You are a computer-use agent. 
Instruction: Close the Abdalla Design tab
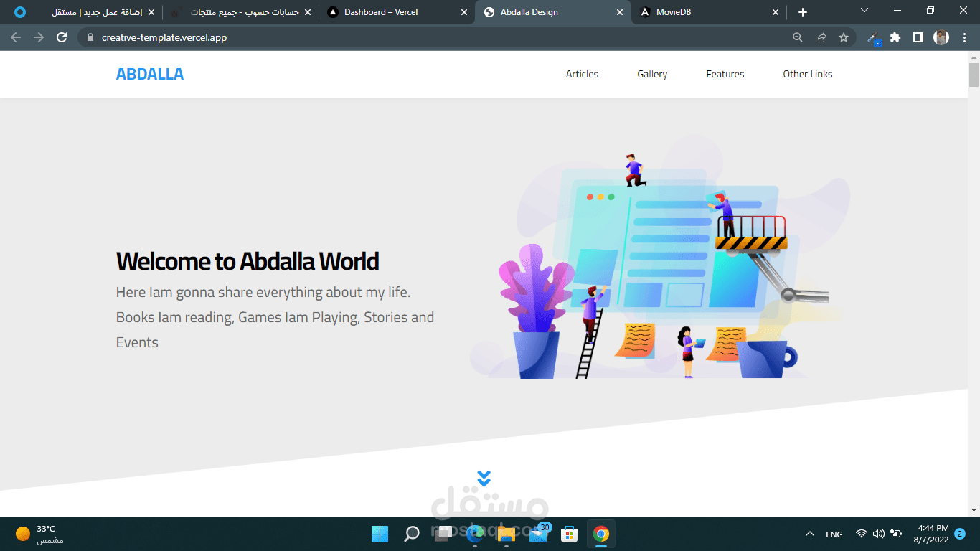620,12
